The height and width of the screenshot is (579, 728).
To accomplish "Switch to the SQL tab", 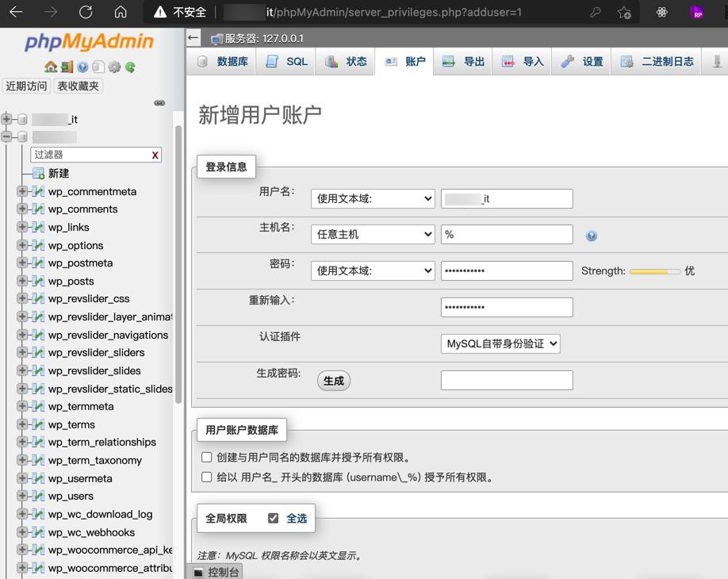I will point(286,61).
